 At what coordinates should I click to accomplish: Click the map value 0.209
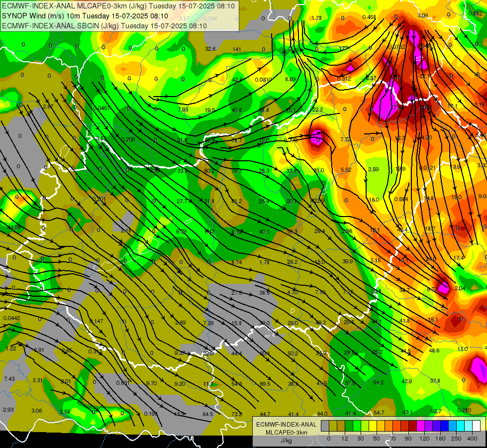(128, 139)
